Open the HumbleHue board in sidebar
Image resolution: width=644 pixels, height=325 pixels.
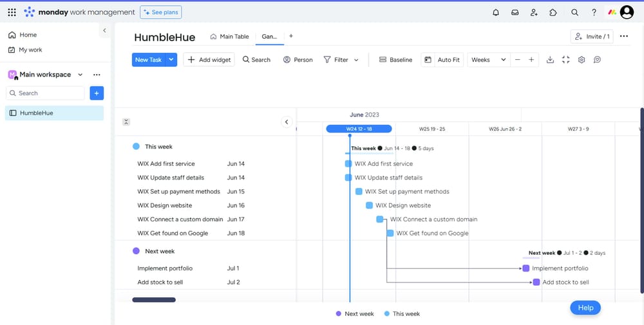point(54,113)
